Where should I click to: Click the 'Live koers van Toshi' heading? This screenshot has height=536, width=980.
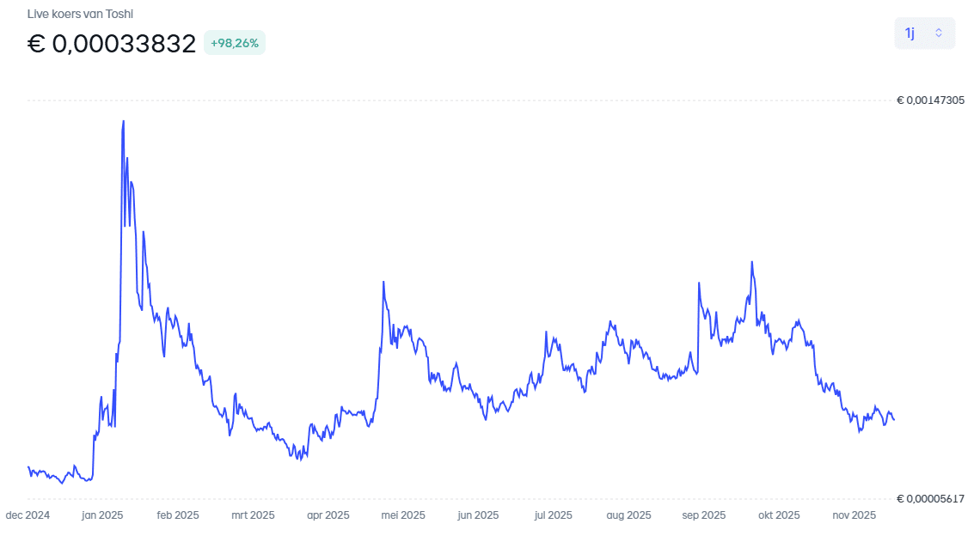tap(80, 14)
